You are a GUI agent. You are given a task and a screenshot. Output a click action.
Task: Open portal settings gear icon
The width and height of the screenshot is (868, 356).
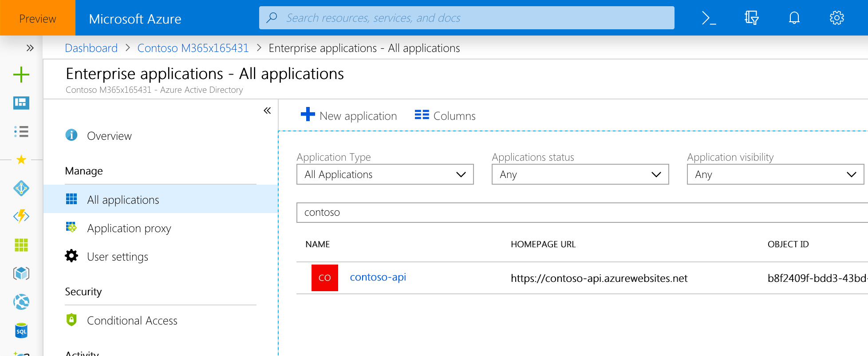click(836, 18)
